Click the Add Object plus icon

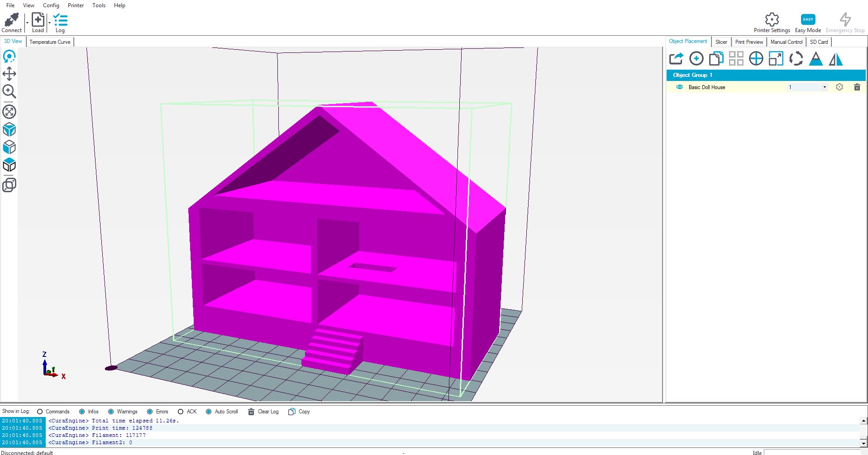coord(696,58)
